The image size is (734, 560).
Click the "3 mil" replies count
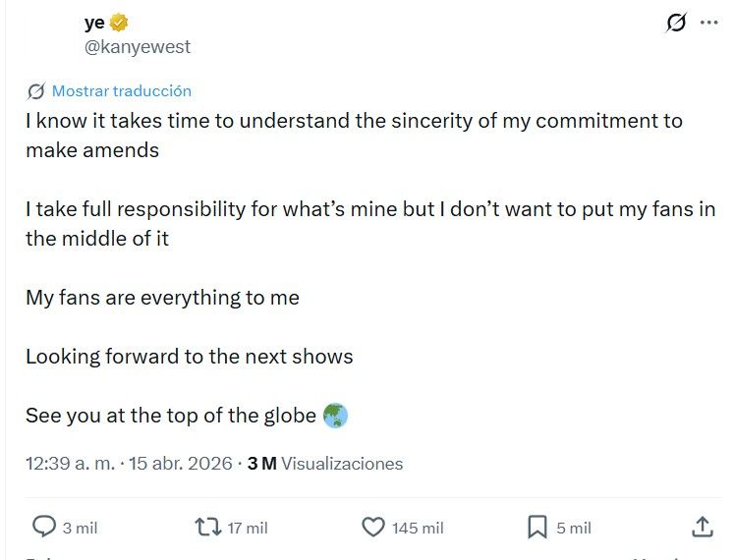(x=80, y=529)
